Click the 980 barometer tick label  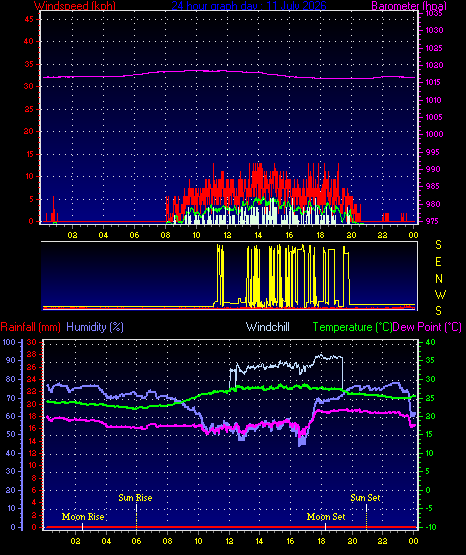(433, 204)
